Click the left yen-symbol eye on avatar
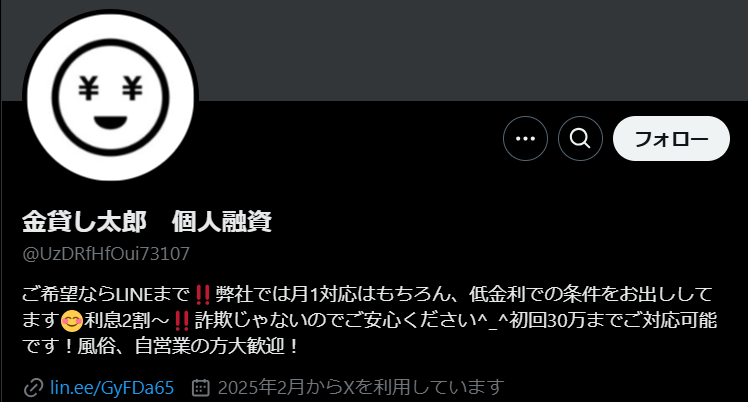Viewport: 748px width, 402px height. pos(88,88)
